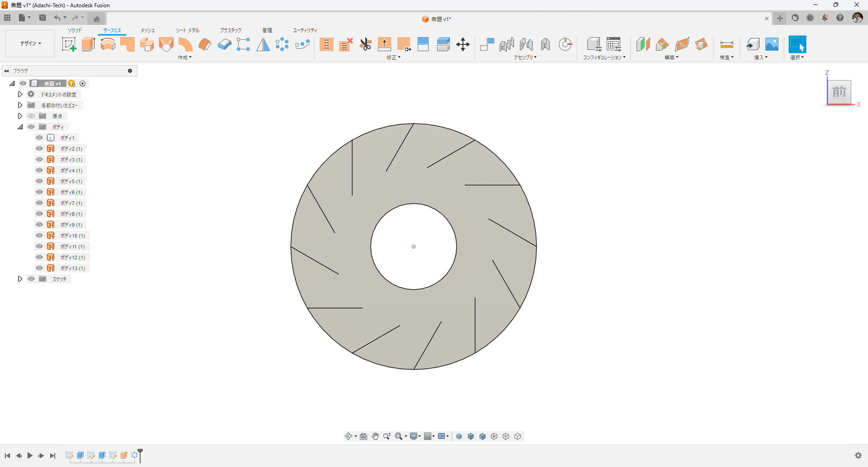The width and height of the screenshot is (868, 467).
Task: Select the Insert Canvas image tool
Action: (x=772, y=44)
